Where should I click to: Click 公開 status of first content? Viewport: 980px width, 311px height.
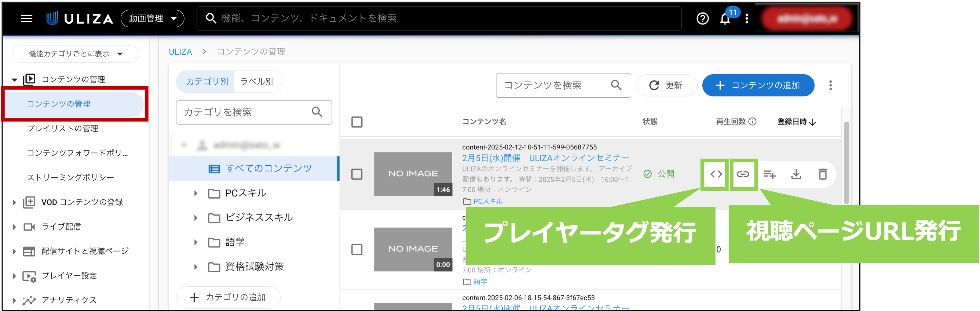(659, 174)
